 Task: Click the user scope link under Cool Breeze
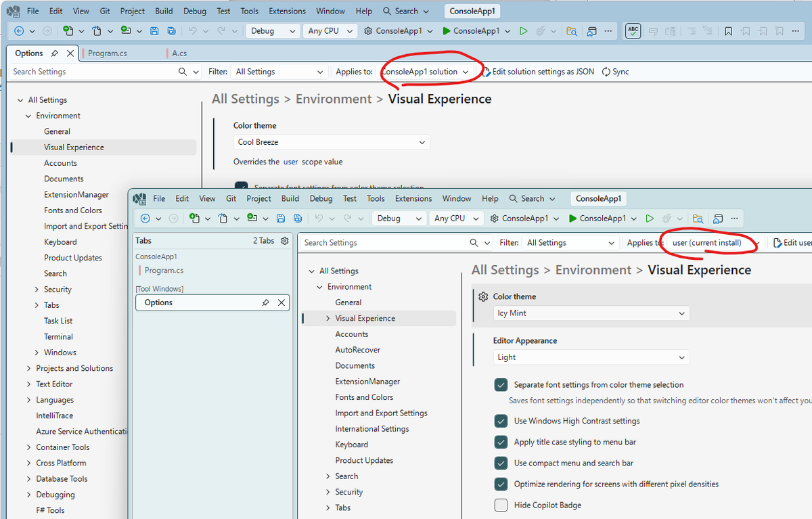coord(291,162)
